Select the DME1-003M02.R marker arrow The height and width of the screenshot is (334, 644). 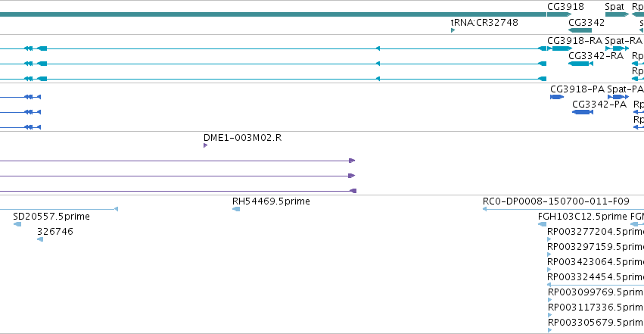click(x=205, y=145)
